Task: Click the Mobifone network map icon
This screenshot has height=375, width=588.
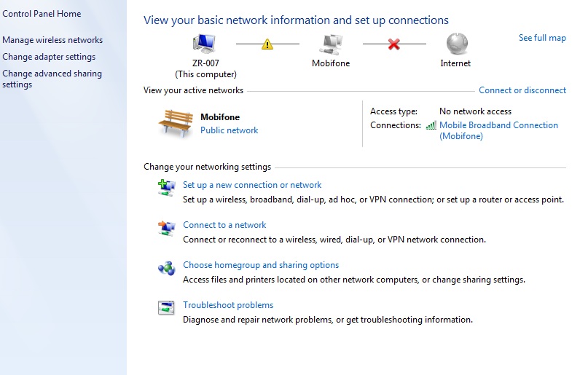Action: pos(331,44)
